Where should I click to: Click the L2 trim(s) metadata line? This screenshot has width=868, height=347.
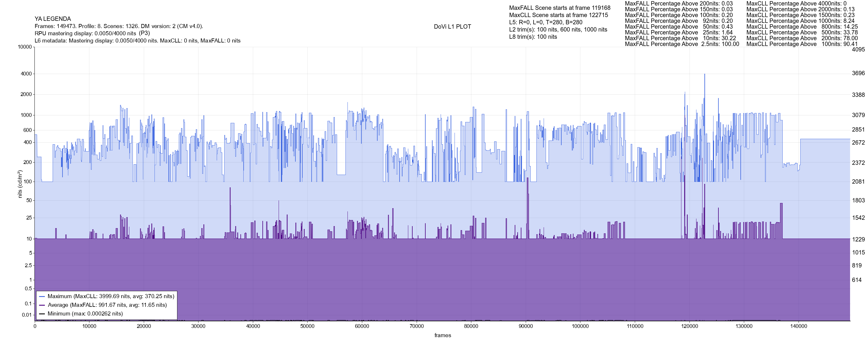click(x=558, y=30)
